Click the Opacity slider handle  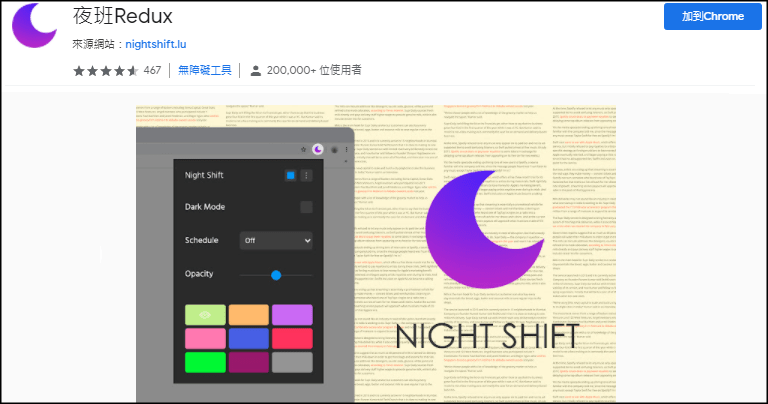276,275
